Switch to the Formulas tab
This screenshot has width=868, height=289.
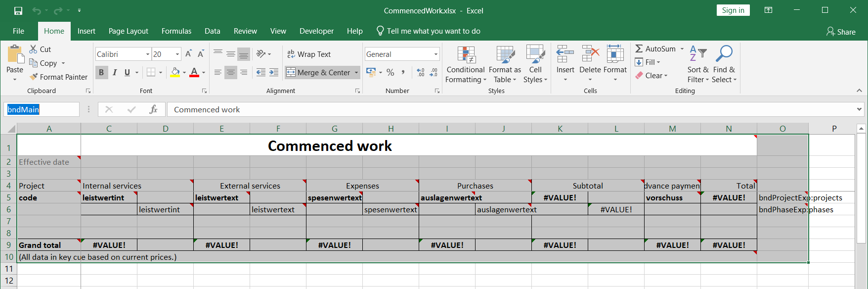(176, 31)
